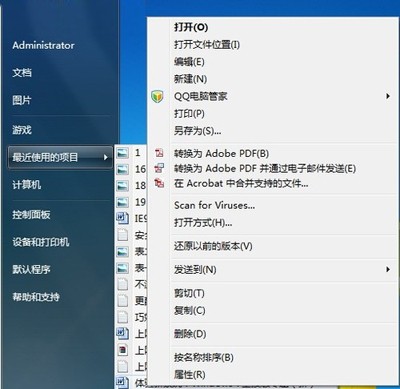Select the image icon of recent item 1

[122, 153]
